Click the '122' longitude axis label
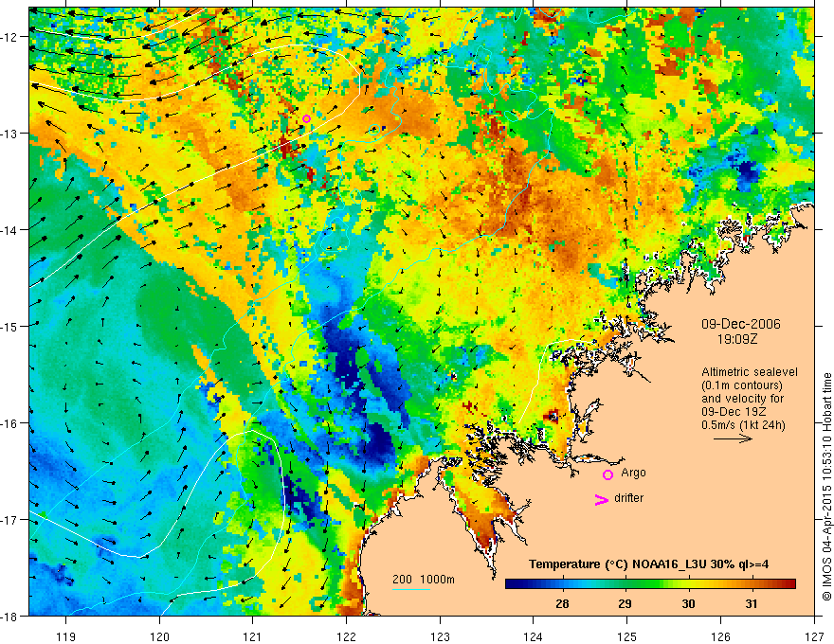 click(346, 636)
